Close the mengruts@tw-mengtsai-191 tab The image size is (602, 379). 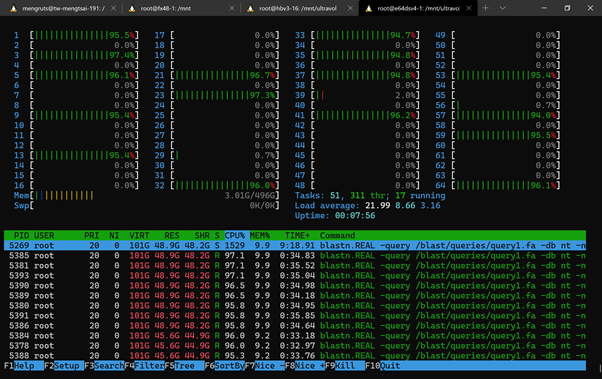coord(114,8)
